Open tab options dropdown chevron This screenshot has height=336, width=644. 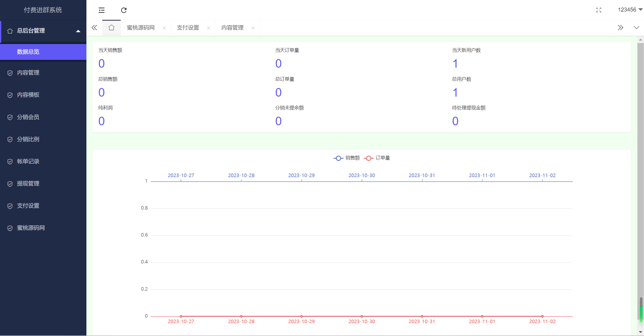pos(636,28)
